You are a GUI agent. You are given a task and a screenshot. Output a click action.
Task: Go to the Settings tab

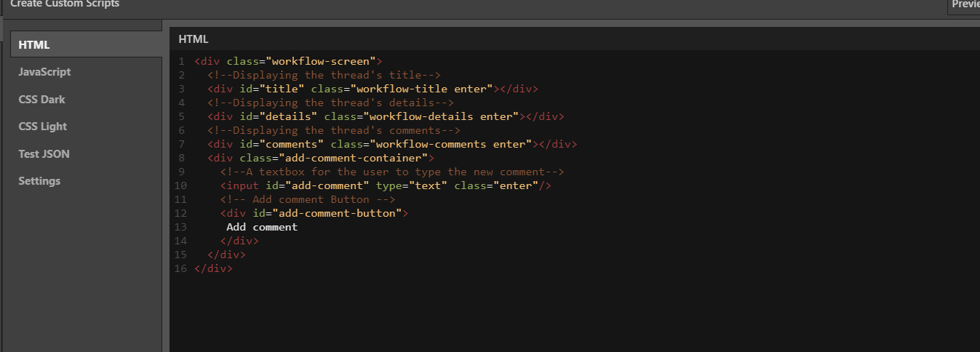click(39, 181)
